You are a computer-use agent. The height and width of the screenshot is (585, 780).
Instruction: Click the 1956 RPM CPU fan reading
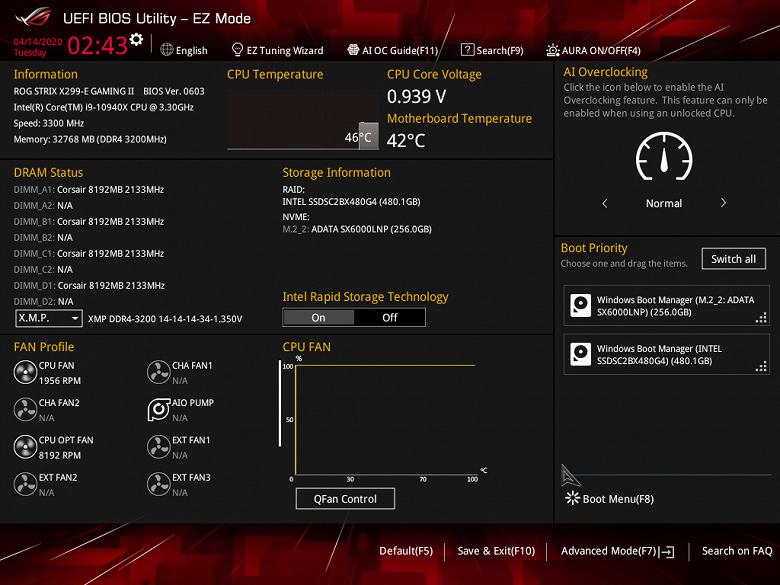60,381
